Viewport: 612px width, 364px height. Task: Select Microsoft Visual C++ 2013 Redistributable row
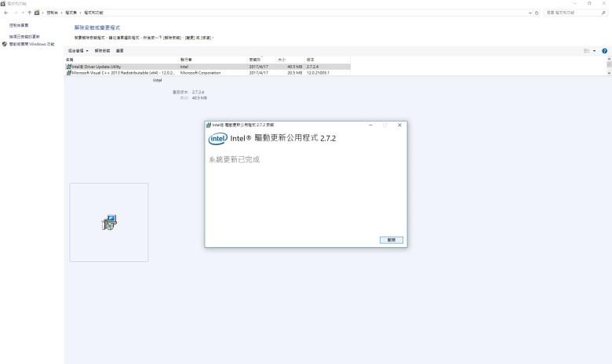[208, 73]
